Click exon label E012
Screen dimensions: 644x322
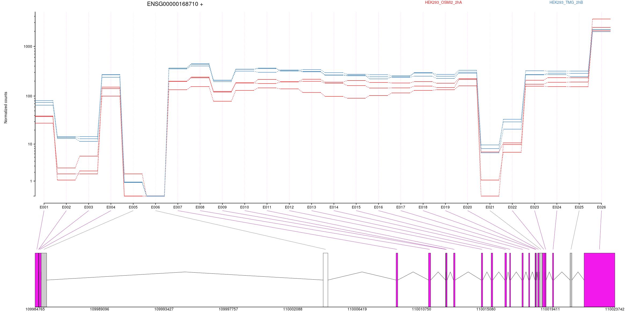coord(289,207)
